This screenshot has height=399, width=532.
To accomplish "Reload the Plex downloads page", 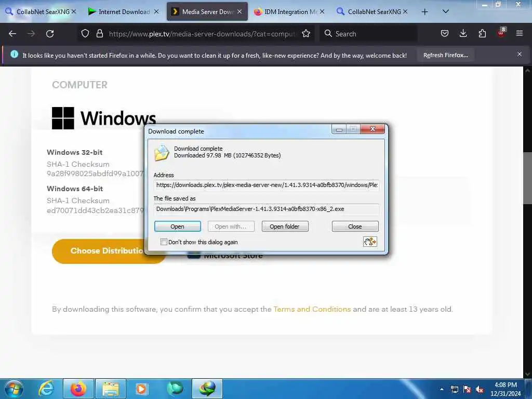I will 50,34.
